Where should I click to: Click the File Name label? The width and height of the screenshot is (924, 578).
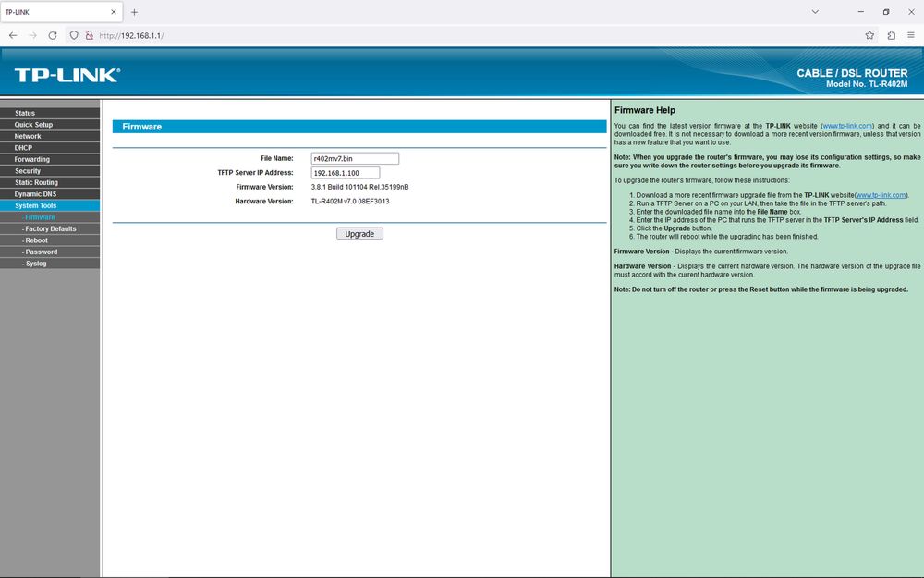tap(277, 158)
